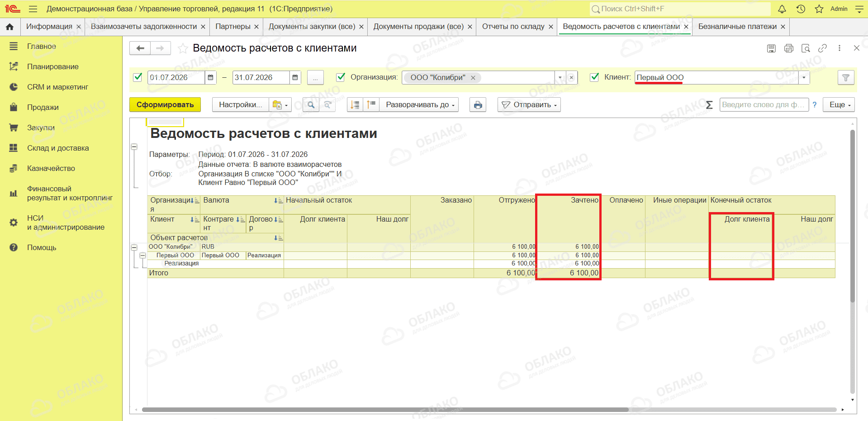
Task: Click the vertical report scrollbar
Action: tap(853, 216)
